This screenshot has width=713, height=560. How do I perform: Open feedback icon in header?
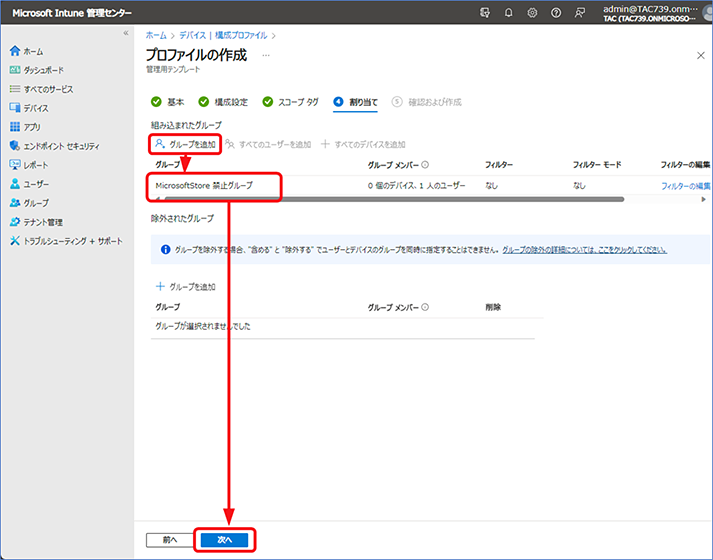click(579, 13)
